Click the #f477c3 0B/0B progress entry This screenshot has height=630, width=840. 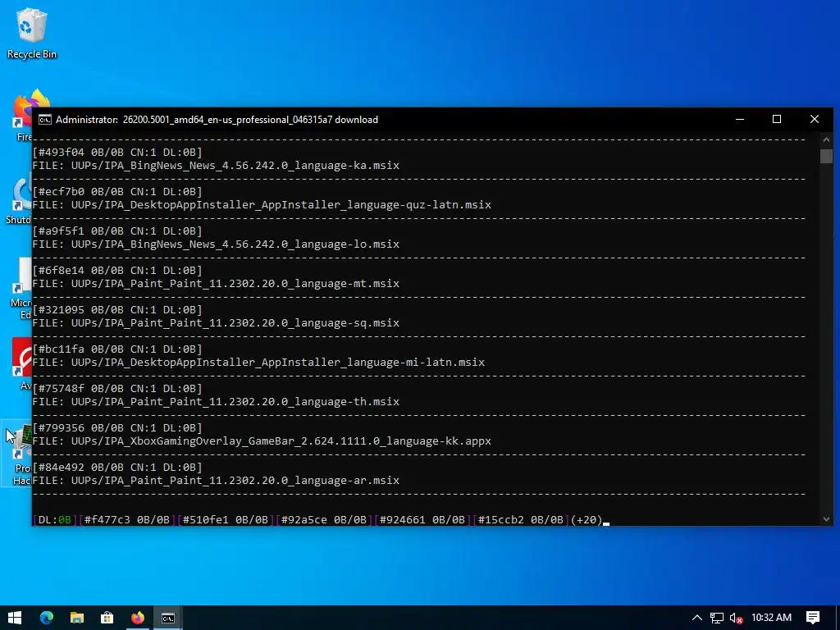pos(127,519)
